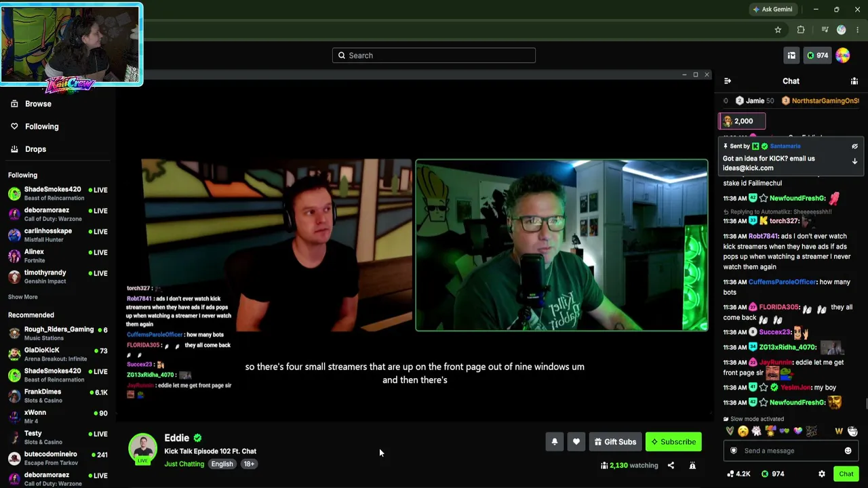The image size is (868, 488).
Task: Send the yawning face quick emote
Action: pos(743,431)
